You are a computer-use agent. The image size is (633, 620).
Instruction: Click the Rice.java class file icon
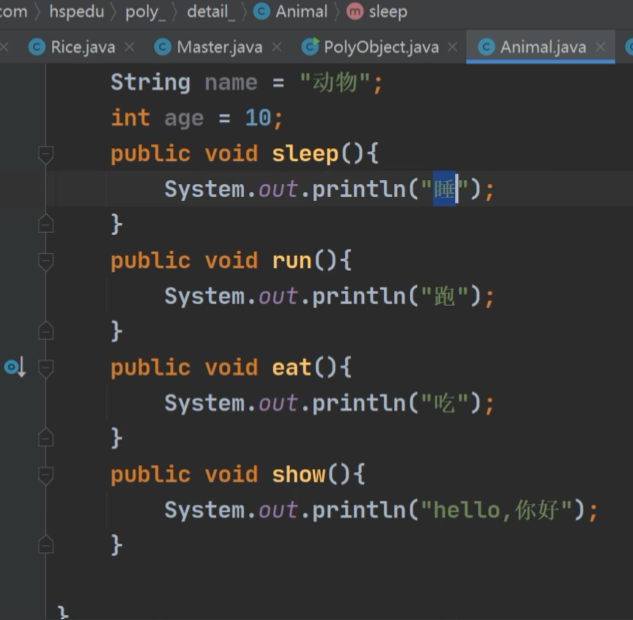pos(37,47)
